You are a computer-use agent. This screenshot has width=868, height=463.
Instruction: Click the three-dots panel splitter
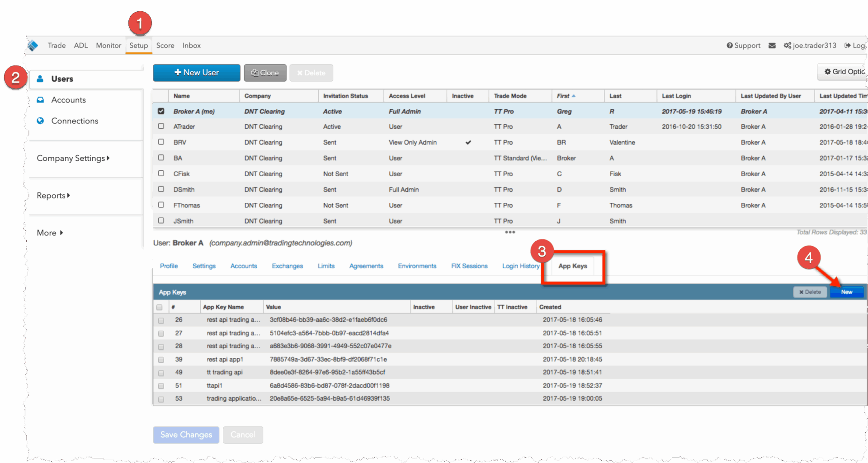pyautogui.click(x=510, y=232)
